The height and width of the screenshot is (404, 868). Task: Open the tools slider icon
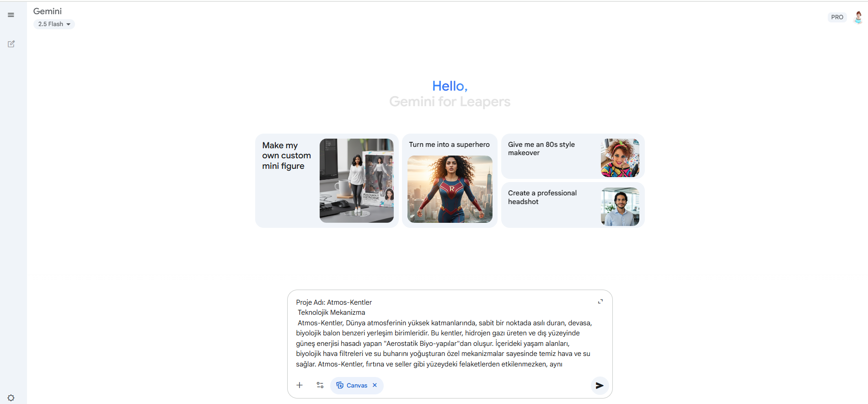click(320, 385)
